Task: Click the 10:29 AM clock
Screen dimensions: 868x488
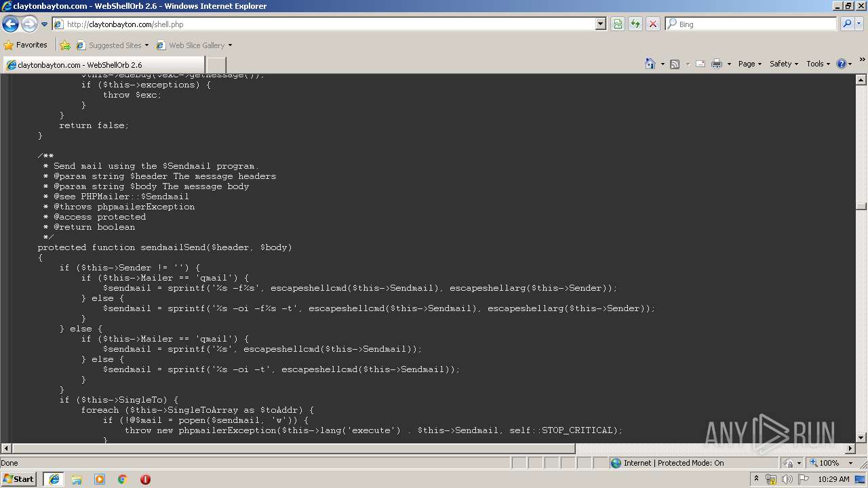Action: click(x=833, y=479)
